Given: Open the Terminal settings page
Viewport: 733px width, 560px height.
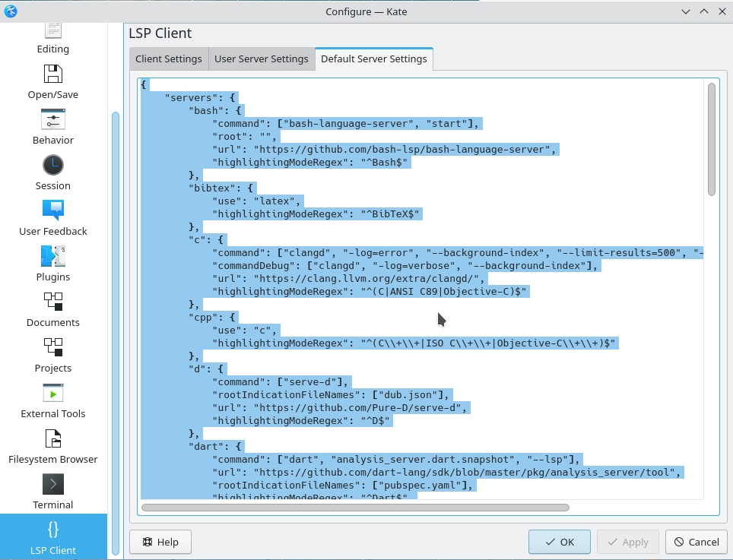Looking at the screenshot, I should [52, 492].
